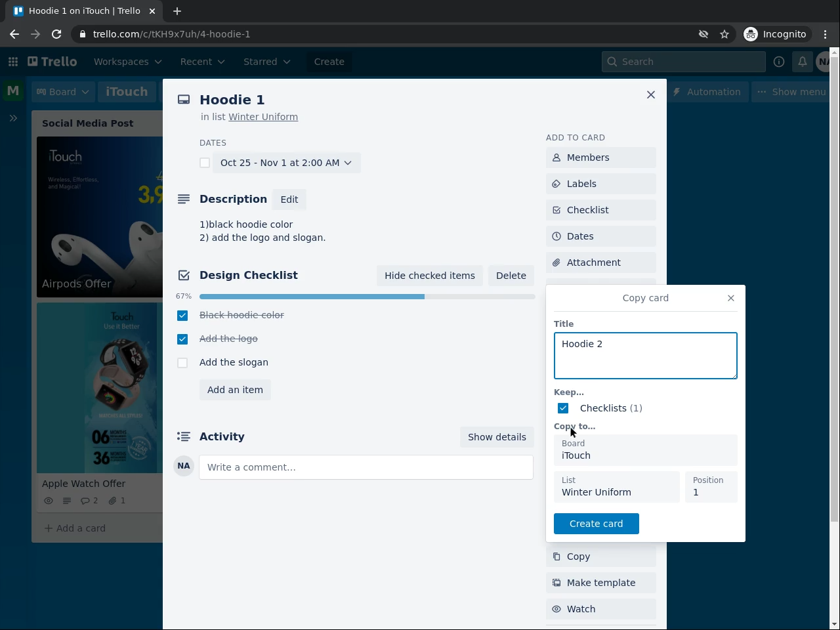
Task: Uncheck the Add the logo item
Action: pos(182,339)
